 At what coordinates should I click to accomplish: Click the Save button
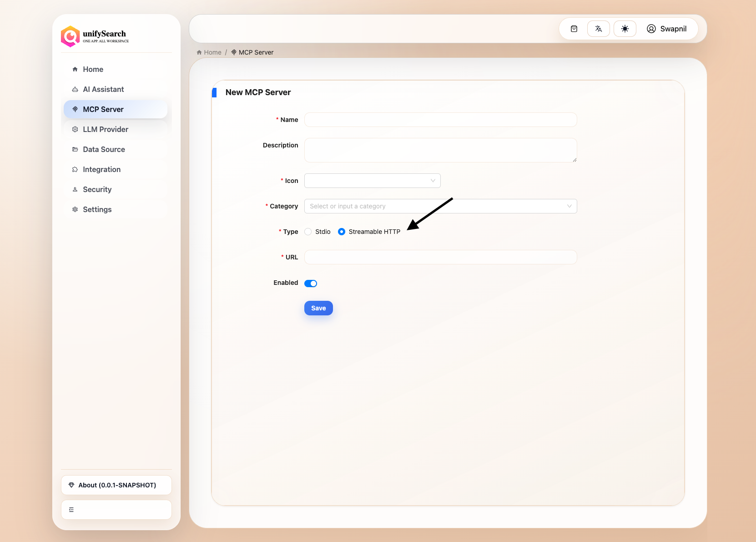[x=318, y=308]
